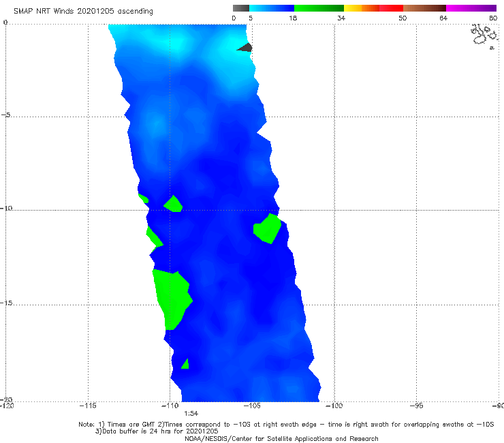The width and height of the screenshot is (504, 443).
Task: Click the title 'SMAP NRT Winds 20201205 ascending'
Action: point(83,11)
